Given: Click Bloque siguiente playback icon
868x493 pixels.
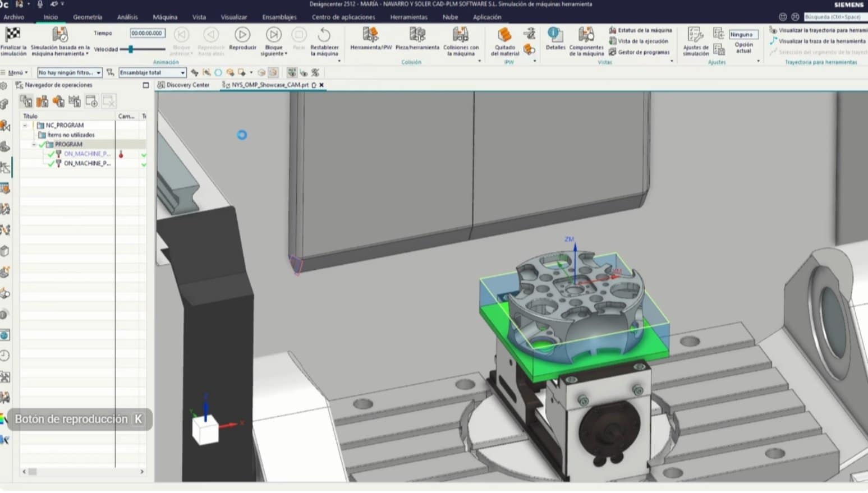Looking at the screenshot, I should click(x=273, y=38).
